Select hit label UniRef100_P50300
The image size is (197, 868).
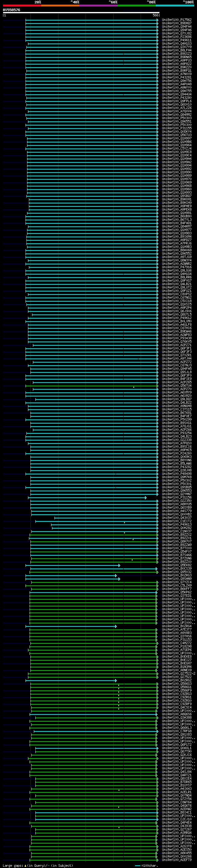[176, 125]
